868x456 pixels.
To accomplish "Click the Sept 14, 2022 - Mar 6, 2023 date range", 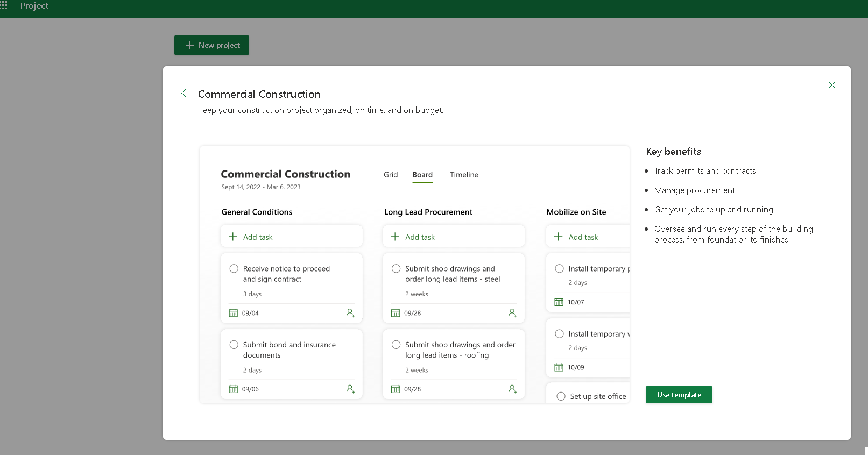I will pos(261,187).
